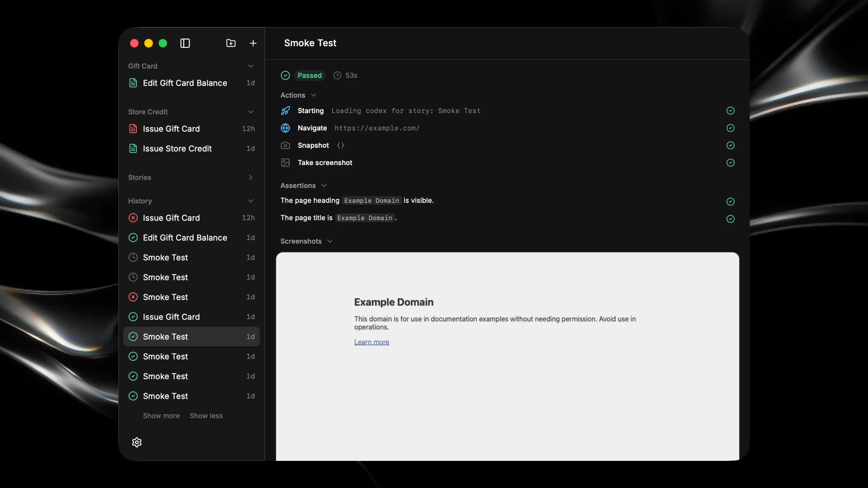Click the Starting action label

(x=310, y=111)
